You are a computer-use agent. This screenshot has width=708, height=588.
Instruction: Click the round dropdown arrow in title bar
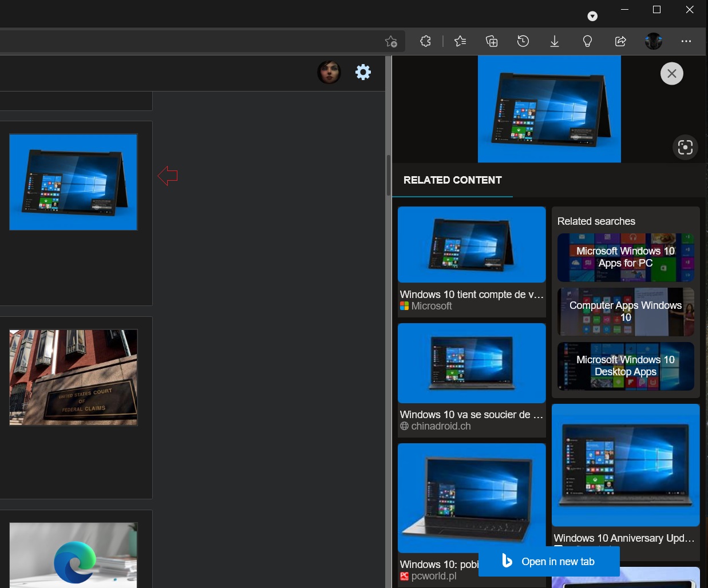tap(593, 16)
